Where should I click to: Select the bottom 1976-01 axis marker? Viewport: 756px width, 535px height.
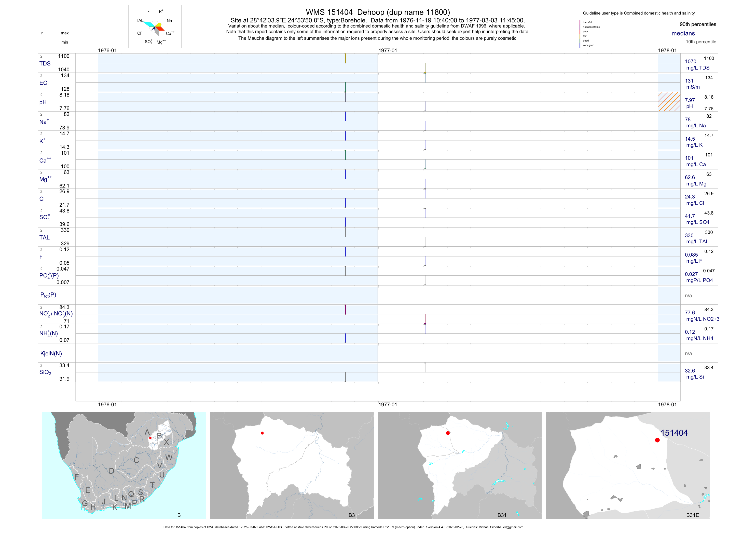click(x=107, y=405)
